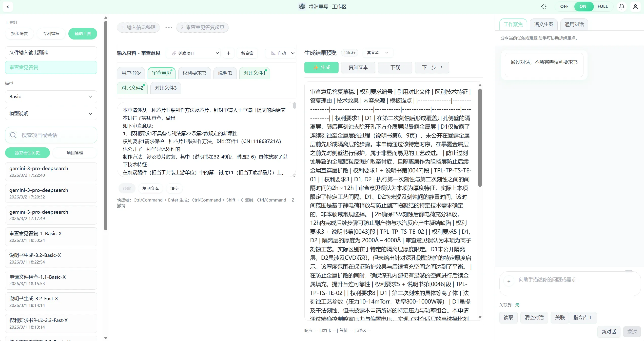The image size is (644, 341).
Task: Switch to the 语义生图 tab
Action: tap(544, 25)
